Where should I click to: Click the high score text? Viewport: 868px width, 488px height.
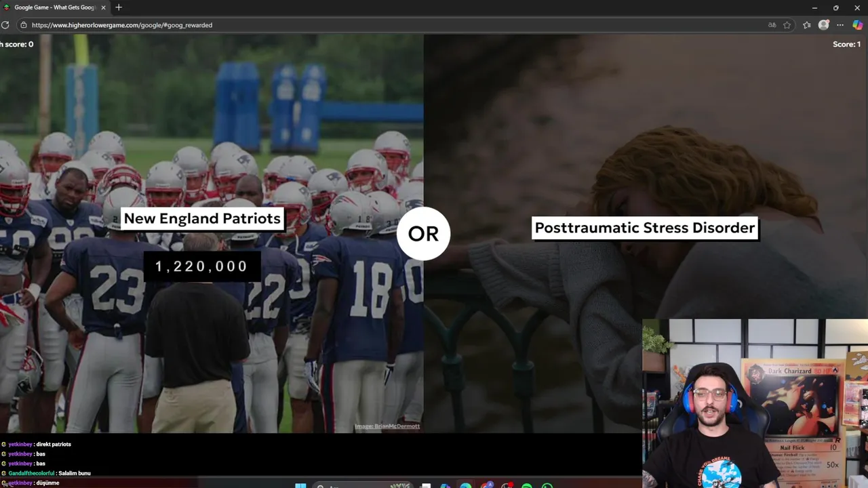point(16,44)
